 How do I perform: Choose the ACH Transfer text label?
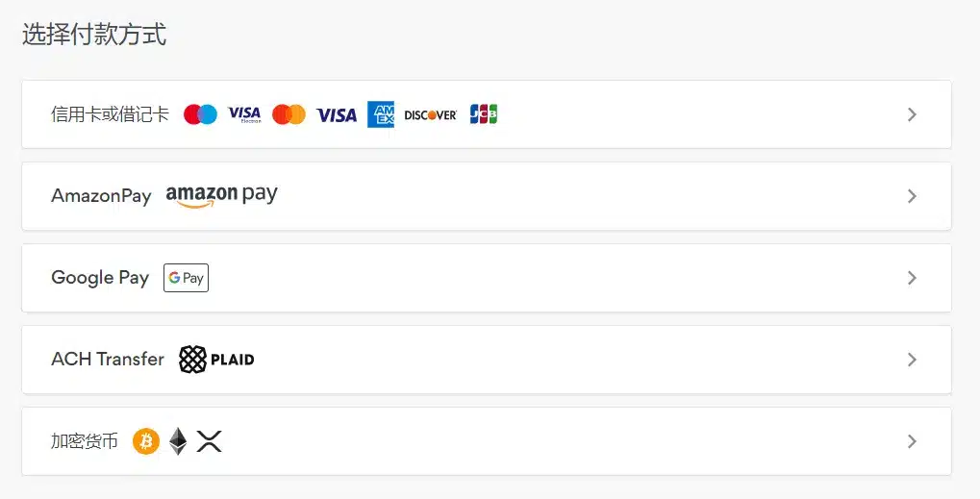coord(108,359)
